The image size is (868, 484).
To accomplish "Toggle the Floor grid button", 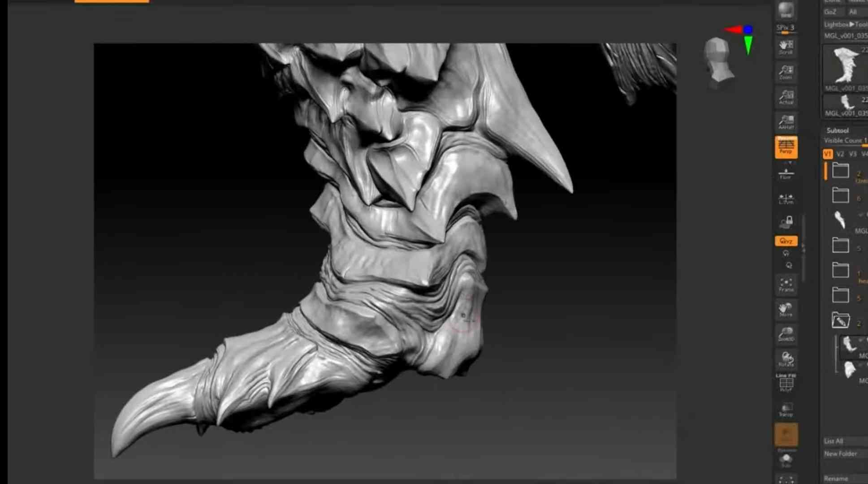I will tap(786, 173).
